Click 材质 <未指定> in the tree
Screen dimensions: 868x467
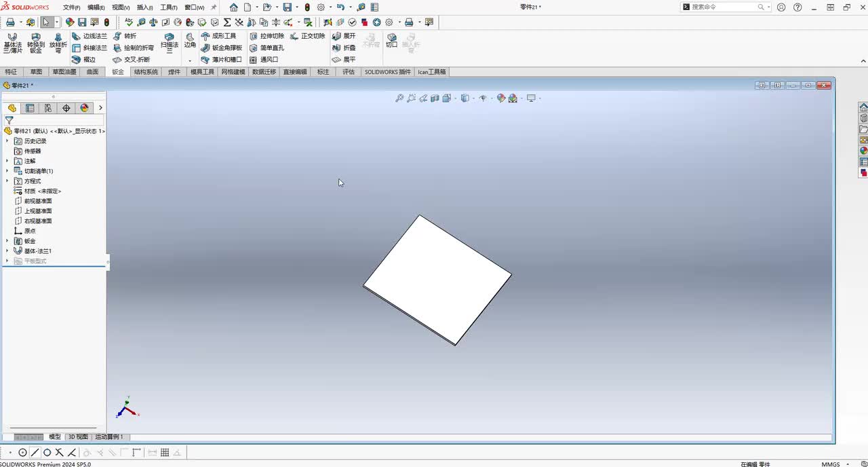(37, 191)
